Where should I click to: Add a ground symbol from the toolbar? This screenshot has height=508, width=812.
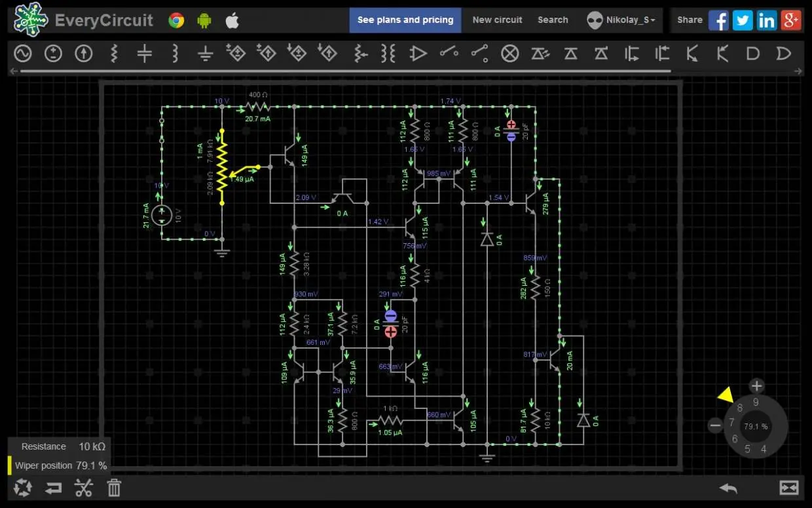(x=206, y=54)
